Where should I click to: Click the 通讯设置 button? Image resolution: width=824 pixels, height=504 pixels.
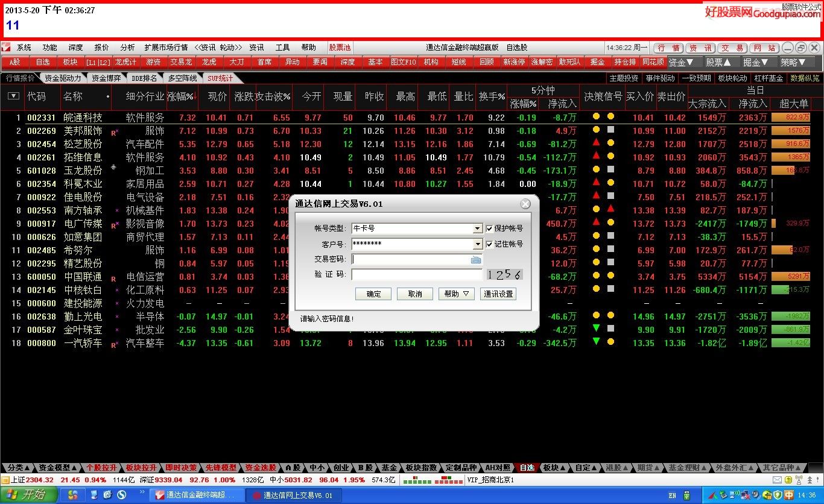[498, 294]
